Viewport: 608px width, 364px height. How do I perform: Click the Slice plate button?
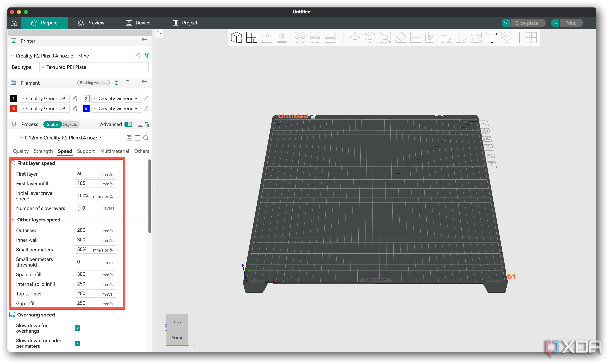pos(528,23)
